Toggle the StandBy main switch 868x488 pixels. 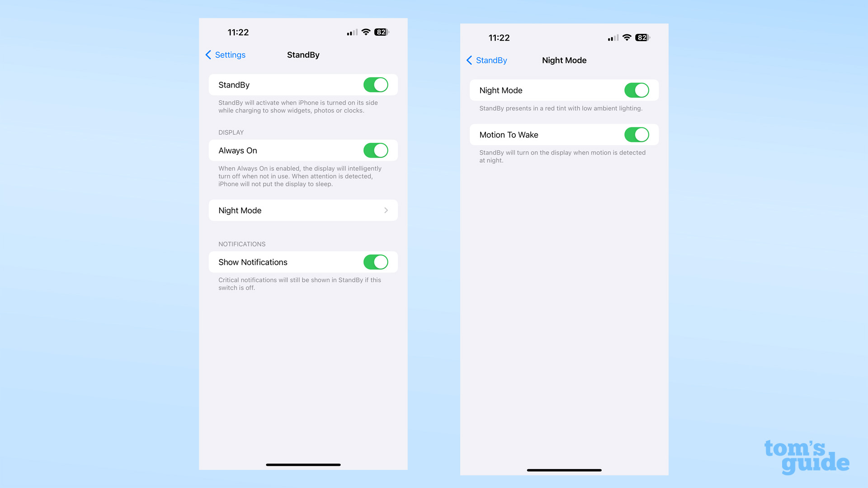pos(376,84)
